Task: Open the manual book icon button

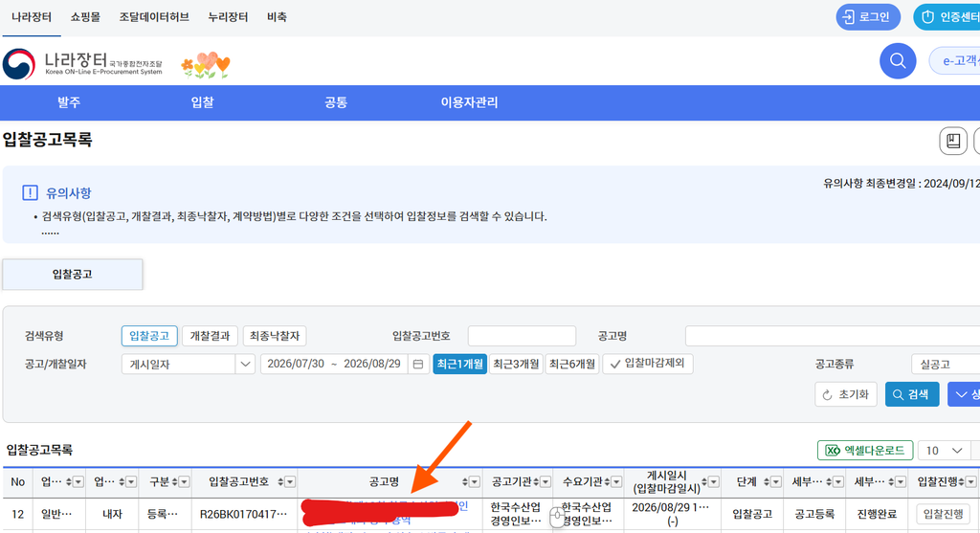Action: coord(953,141)
